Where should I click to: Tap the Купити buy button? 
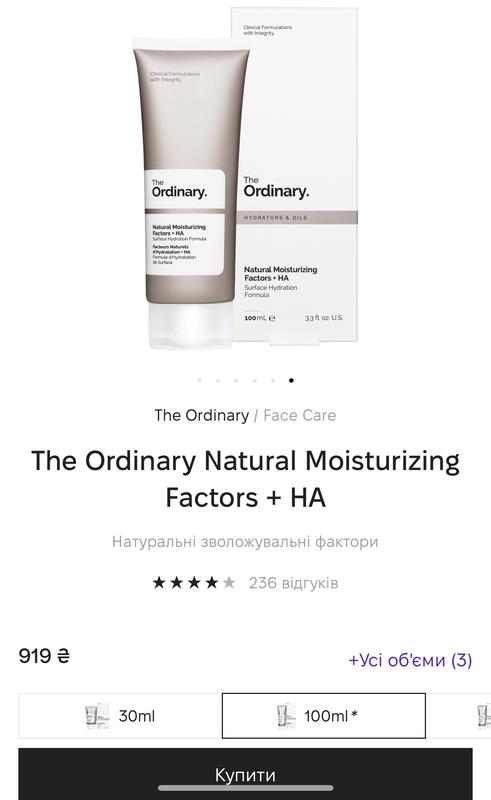coord(246,774)
